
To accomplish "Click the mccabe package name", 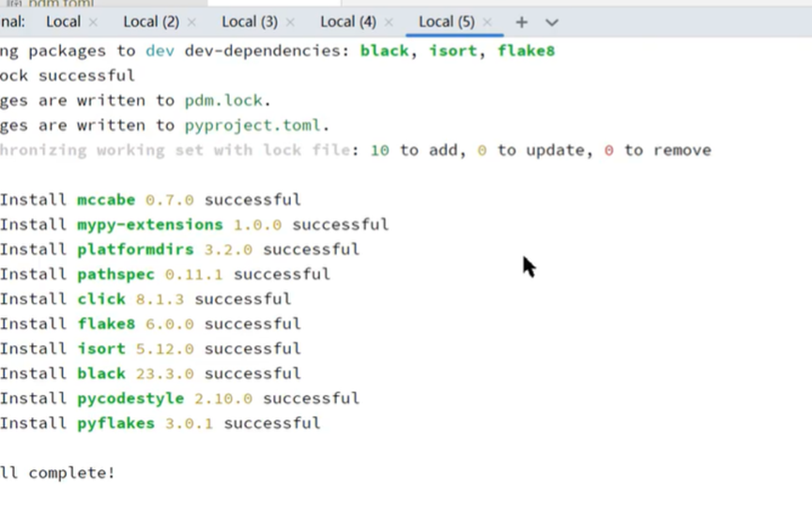I will point(106,200).
